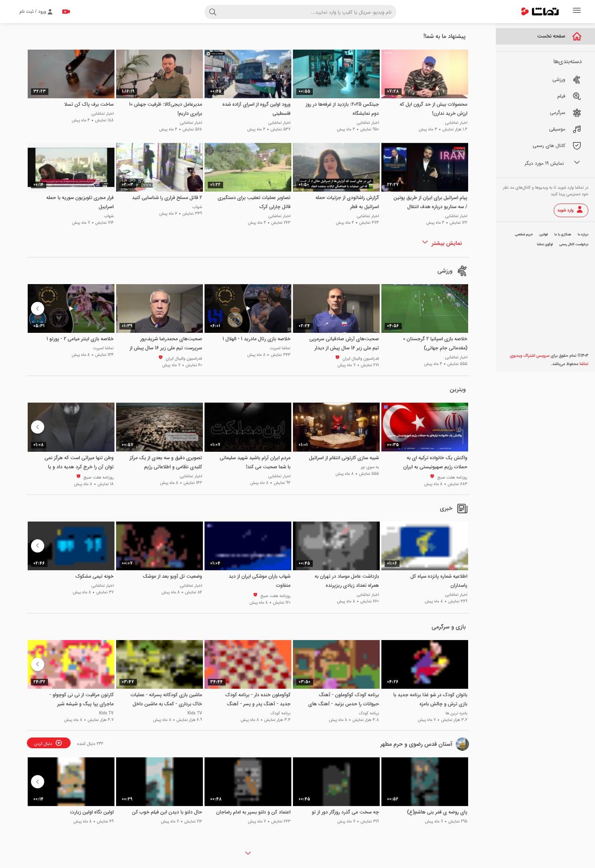Click title شبیه سازی کارتونی انتقام از اسرائیل
Image resolution: width=595 pixels, height=868 pixels.
point(344,458)
